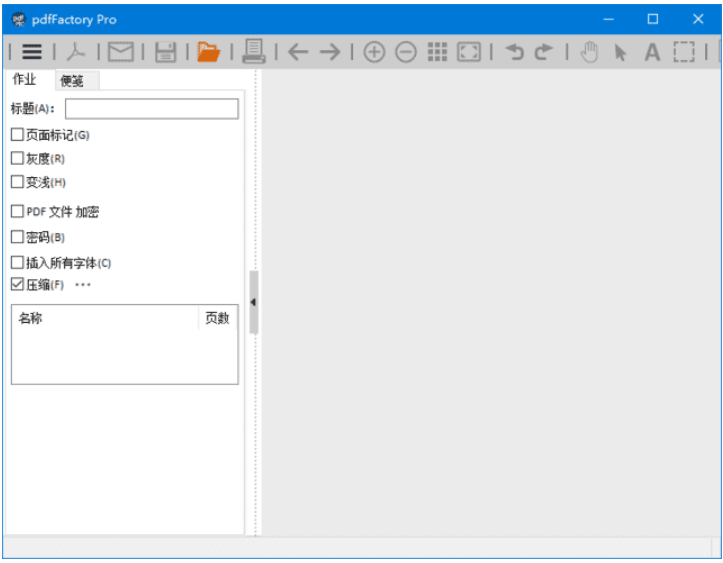Toggle the 密码(B) password checkbox
Viewport: 723px width, 563px height.
17,237
